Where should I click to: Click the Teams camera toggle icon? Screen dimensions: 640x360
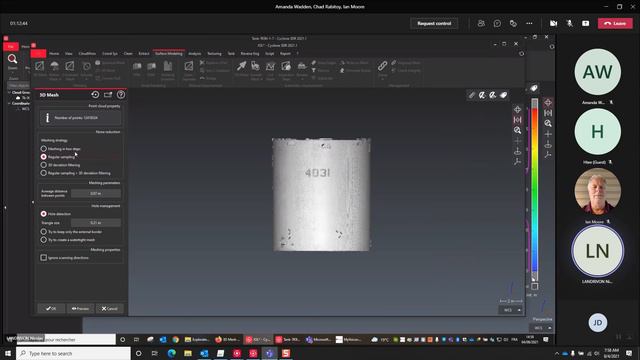point(553,23)
